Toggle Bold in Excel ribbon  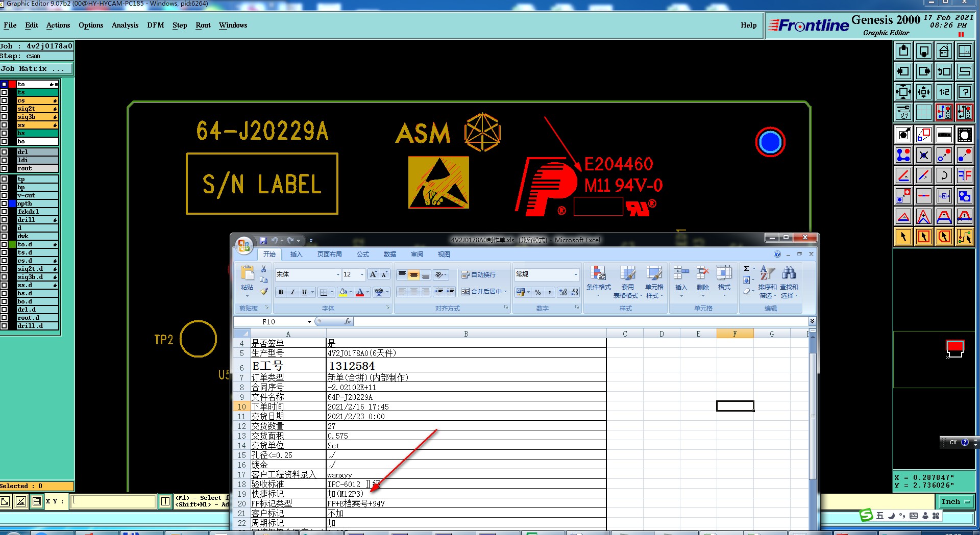[x=281, y=292]
